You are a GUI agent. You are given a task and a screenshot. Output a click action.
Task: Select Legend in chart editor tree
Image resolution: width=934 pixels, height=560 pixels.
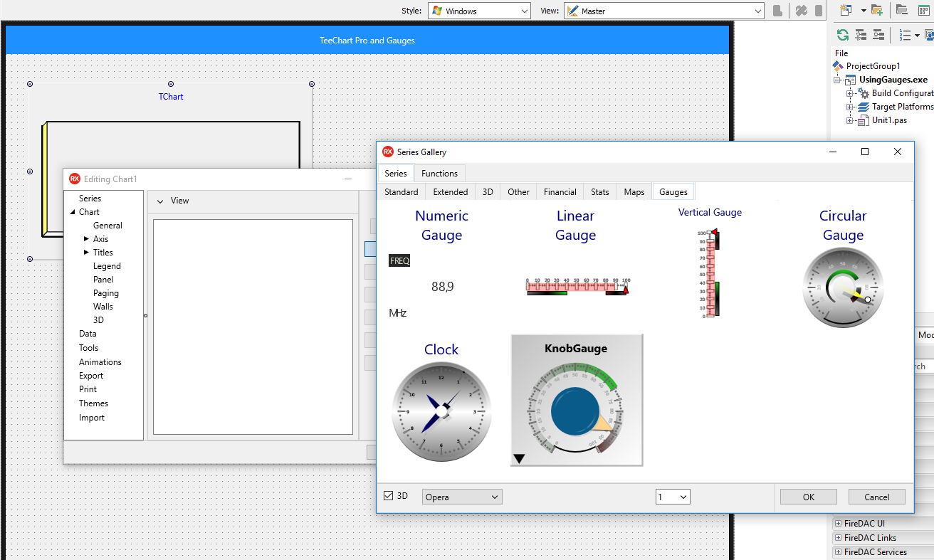[x=107, y=266]
